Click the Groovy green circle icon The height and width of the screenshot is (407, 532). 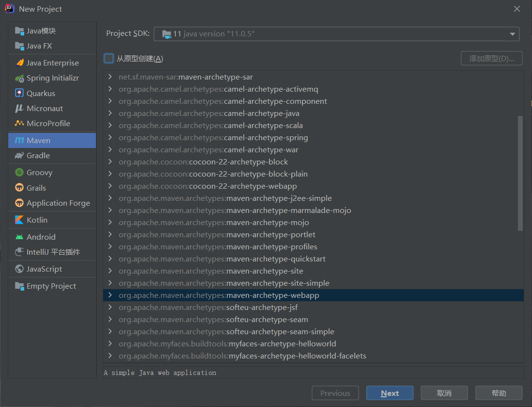19,173
